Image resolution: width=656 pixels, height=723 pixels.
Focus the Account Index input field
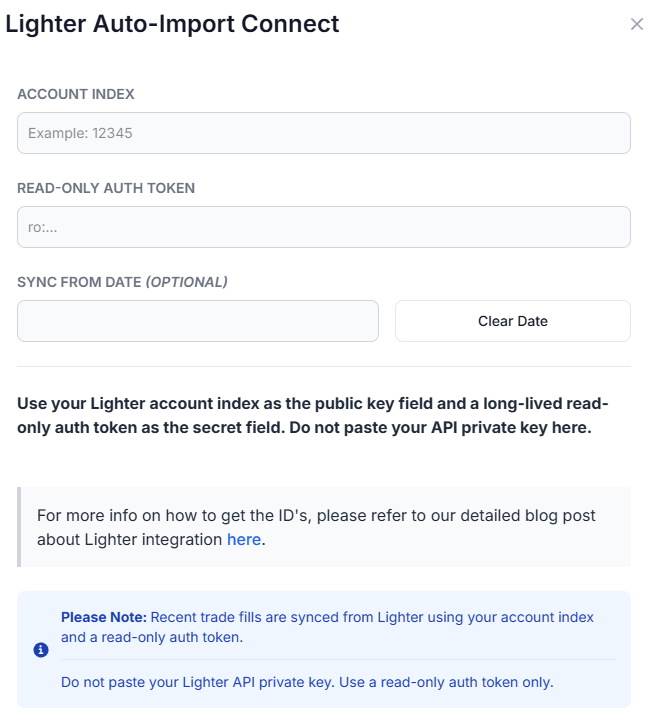point(324,133)
